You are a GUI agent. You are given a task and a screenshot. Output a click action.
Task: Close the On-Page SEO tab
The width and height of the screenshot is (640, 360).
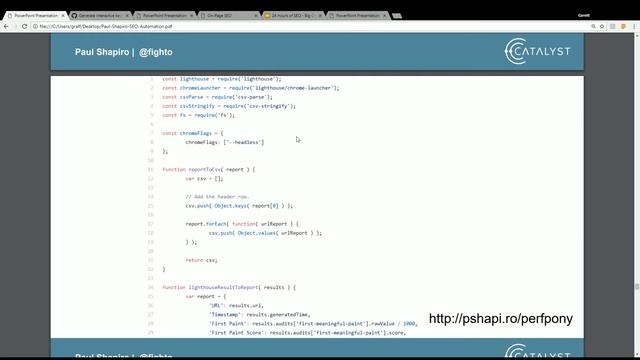256,16
